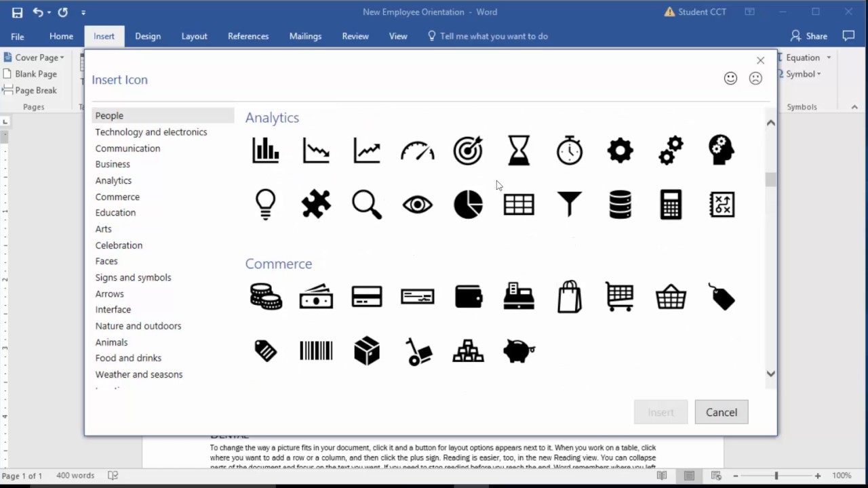Select the shopping cart icon
This screenshot has width=868, height=488.
620,296
